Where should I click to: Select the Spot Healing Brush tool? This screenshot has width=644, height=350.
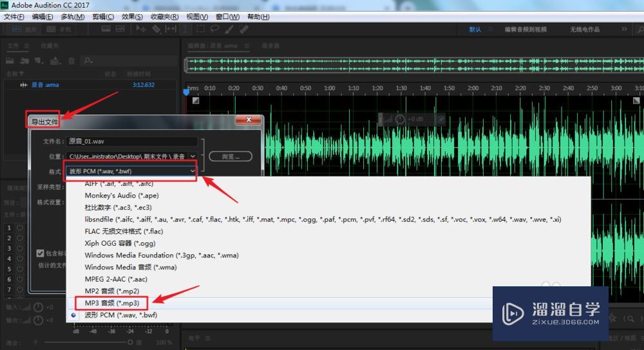tap(244, 29)
